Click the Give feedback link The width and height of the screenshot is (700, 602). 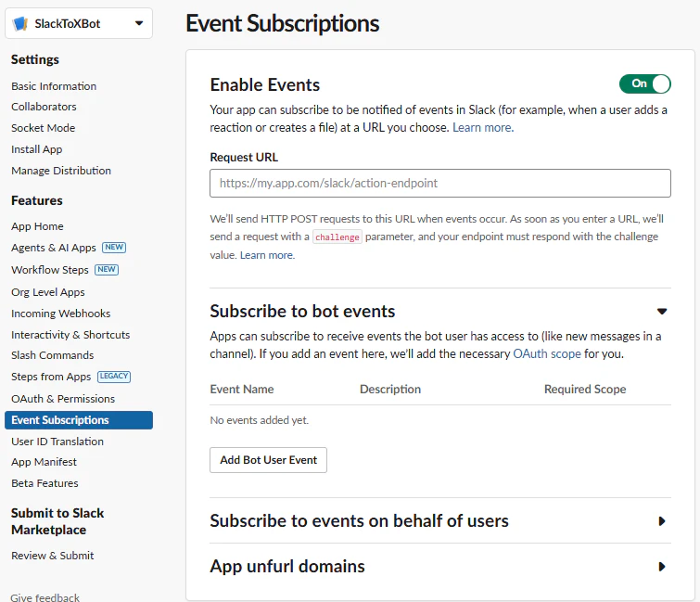(x=45, y=597)
